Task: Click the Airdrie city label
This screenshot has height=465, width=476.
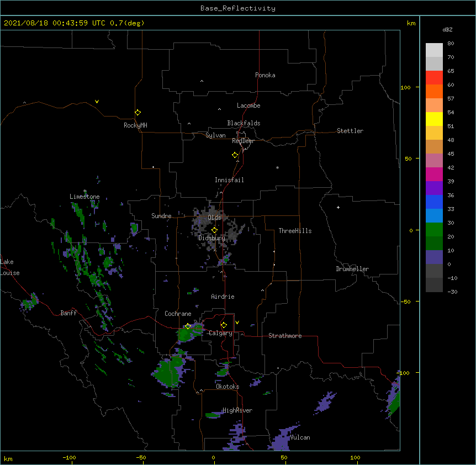Action: point(223,297)
